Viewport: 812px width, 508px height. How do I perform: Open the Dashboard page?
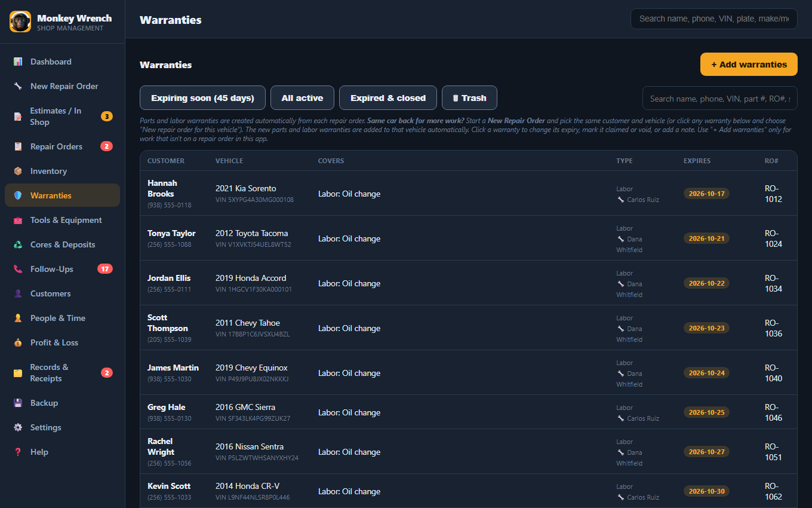tap(62, 62)
